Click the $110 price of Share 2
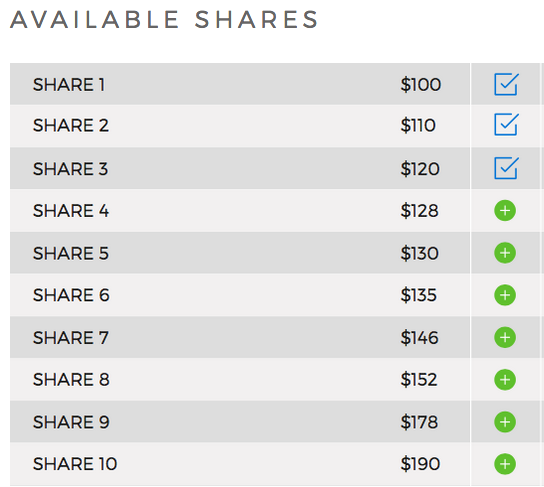 tap(418, 125)
